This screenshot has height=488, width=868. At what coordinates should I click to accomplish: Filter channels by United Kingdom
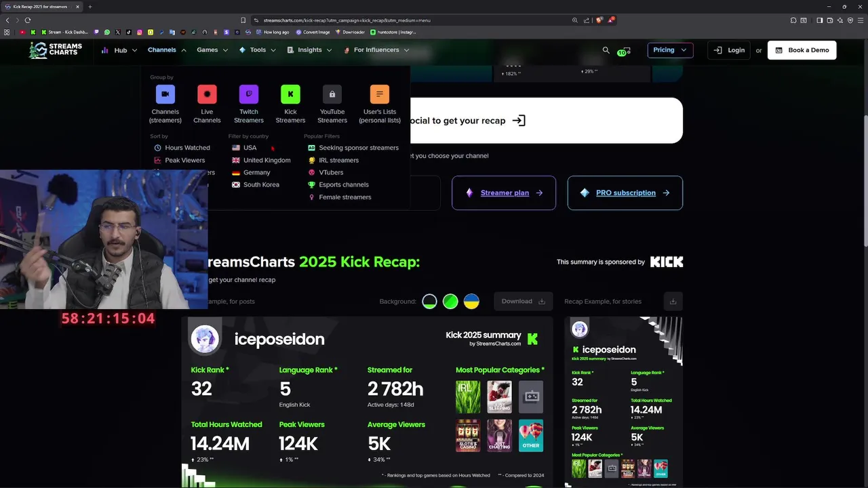[261, 161]
